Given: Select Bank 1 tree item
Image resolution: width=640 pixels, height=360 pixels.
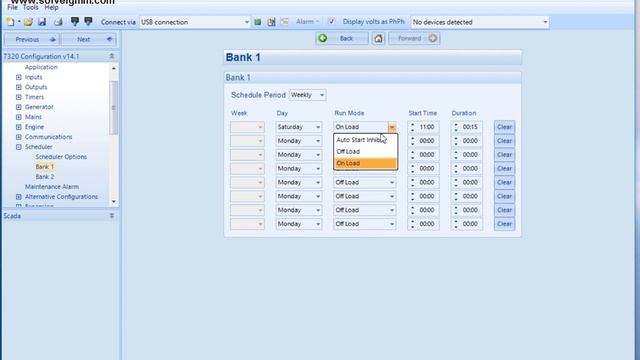Looking at the screenshot, I should click(44, 167).
